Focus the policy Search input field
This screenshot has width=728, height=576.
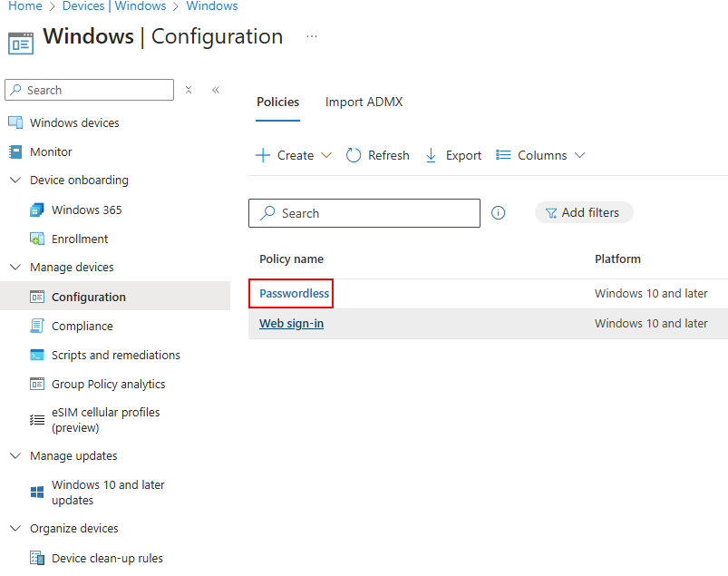(x=364, y=213)
